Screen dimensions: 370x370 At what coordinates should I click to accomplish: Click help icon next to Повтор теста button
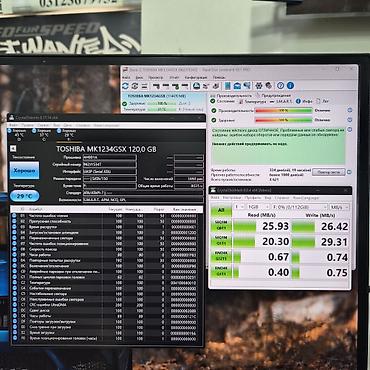[x=349, y=172]
